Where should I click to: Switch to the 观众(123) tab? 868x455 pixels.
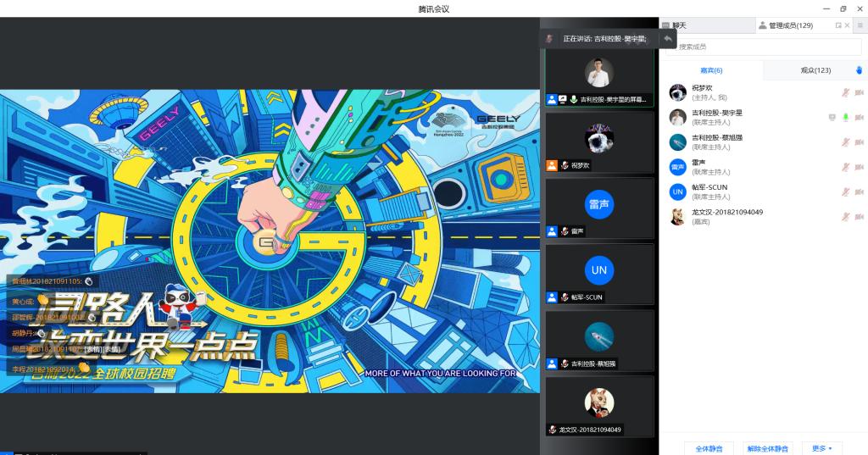[815, 70]
